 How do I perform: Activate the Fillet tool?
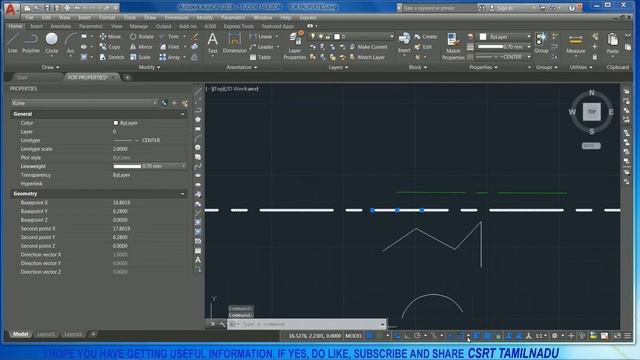pyautogui.click(x=169, y=47)
